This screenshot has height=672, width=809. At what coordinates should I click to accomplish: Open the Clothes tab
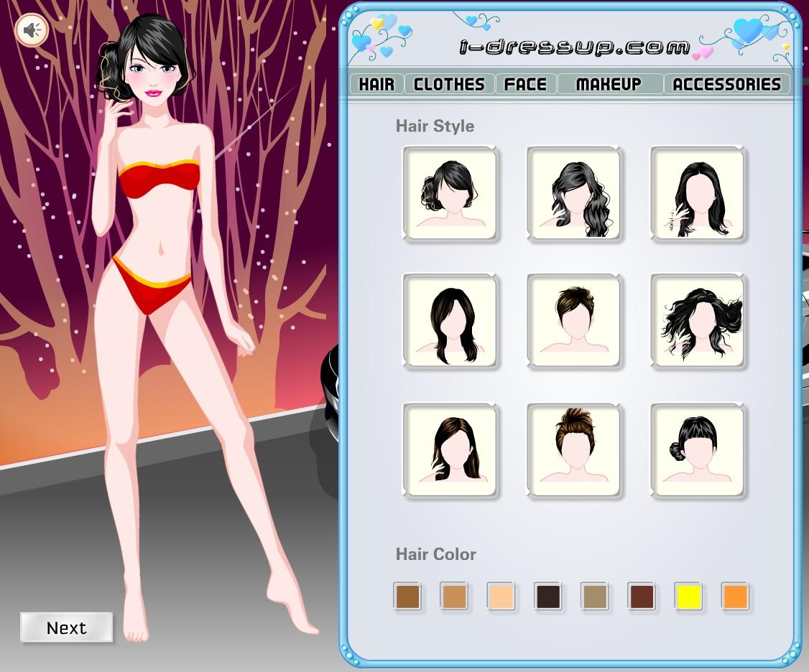pyautogui.click(x=449, y=84)
